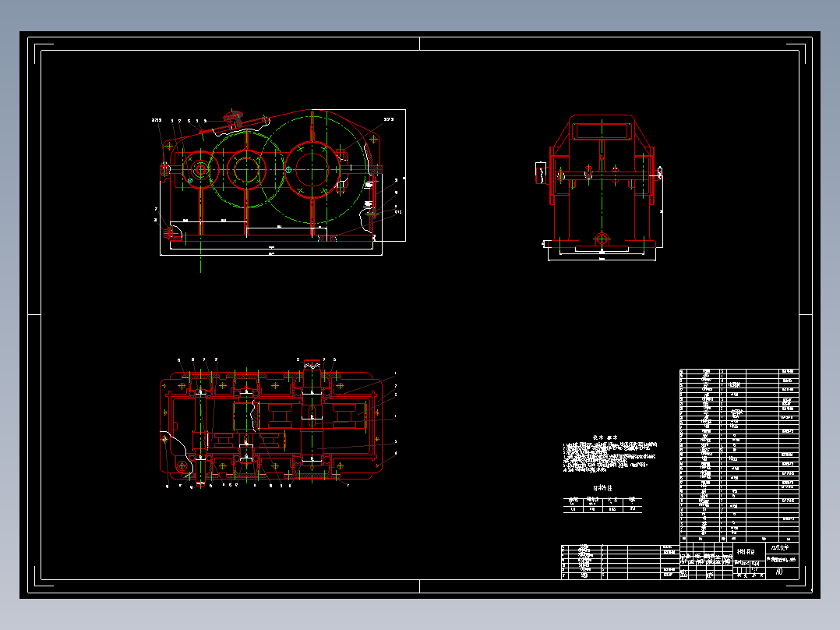Click the large green gear pitch circle
840x630 pixels.
point(312,169)
